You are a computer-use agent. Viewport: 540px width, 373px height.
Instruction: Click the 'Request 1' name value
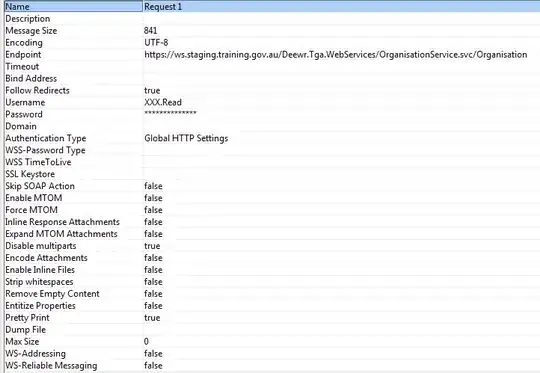(163, 7)
